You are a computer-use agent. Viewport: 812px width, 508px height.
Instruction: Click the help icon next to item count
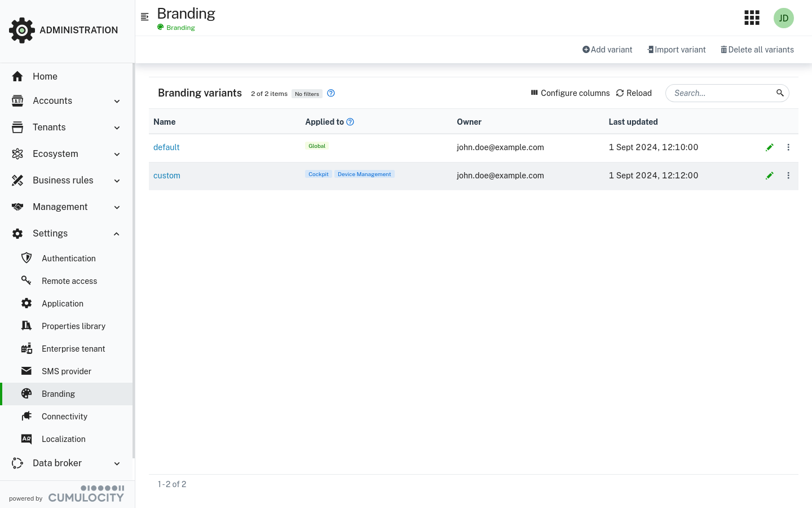331,93
